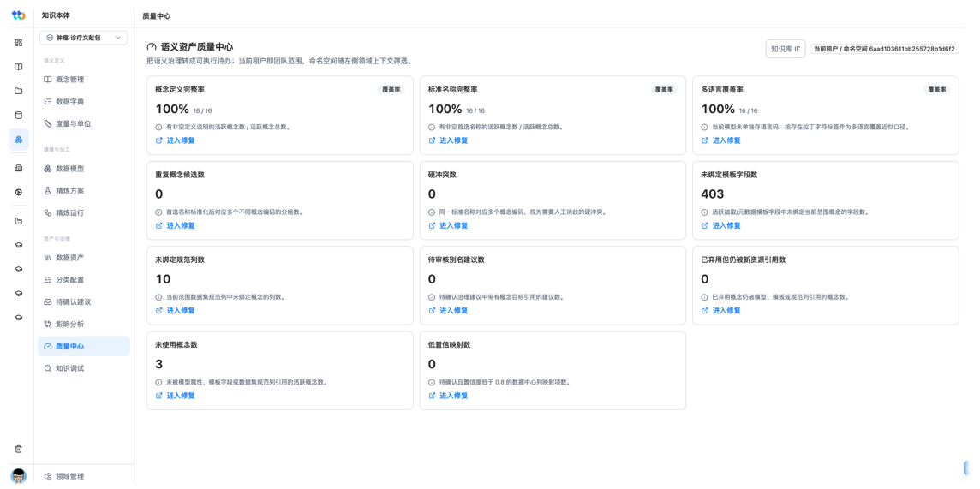980x489 pixels.
Task: Click info icon in 已弃用但仍被新资源引用数 card
Action: 704,297
